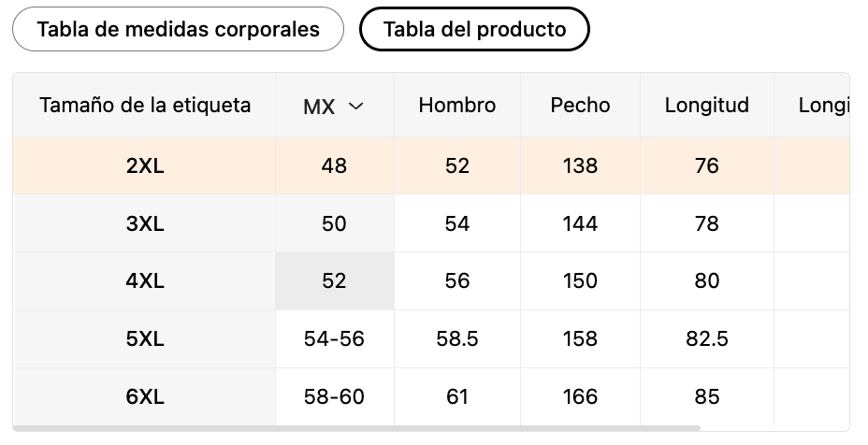Select the 4XL size row label
Image resolution: width=868 pixels, height=445 pixels.
[x=145, y=281]
